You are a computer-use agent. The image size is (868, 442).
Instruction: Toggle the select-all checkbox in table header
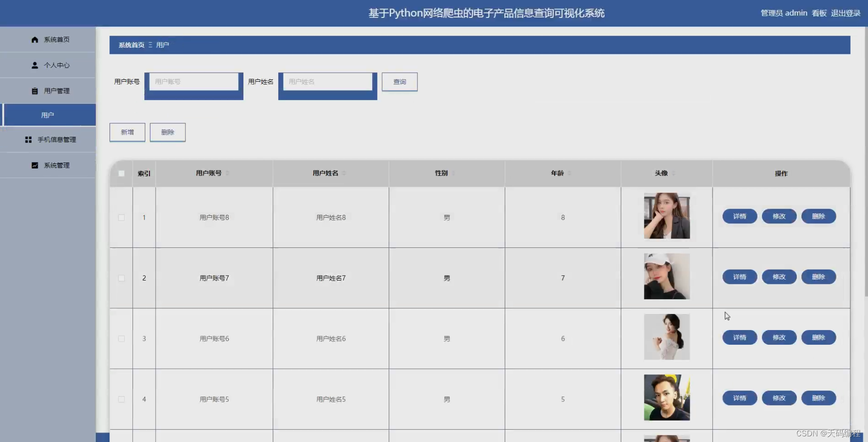click(121, 173)
